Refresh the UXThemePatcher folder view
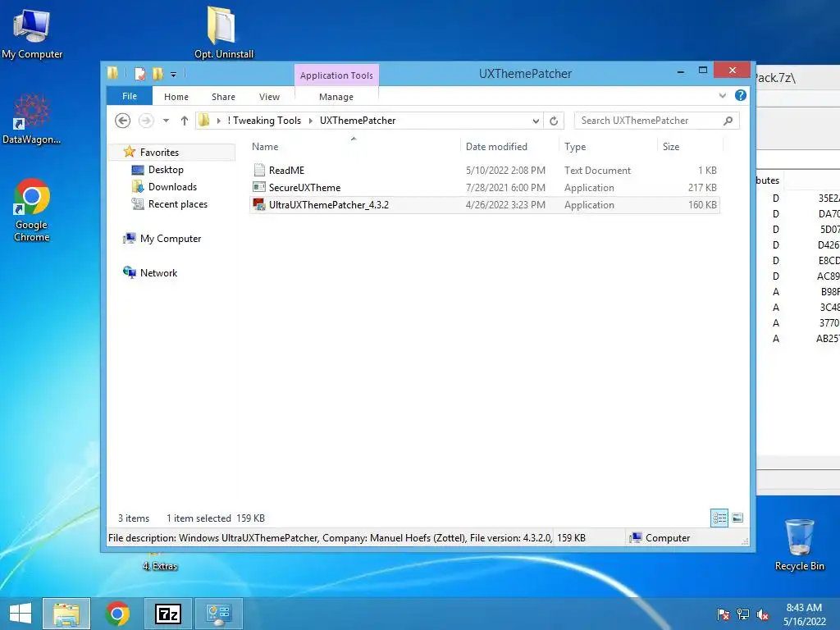 (x=554, y=121)
